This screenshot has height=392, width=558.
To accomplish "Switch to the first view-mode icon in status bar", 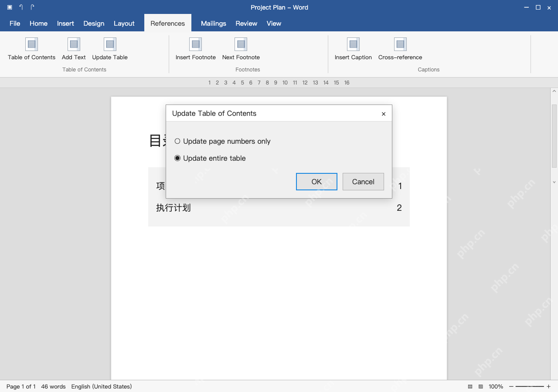I will pos(470,387).
